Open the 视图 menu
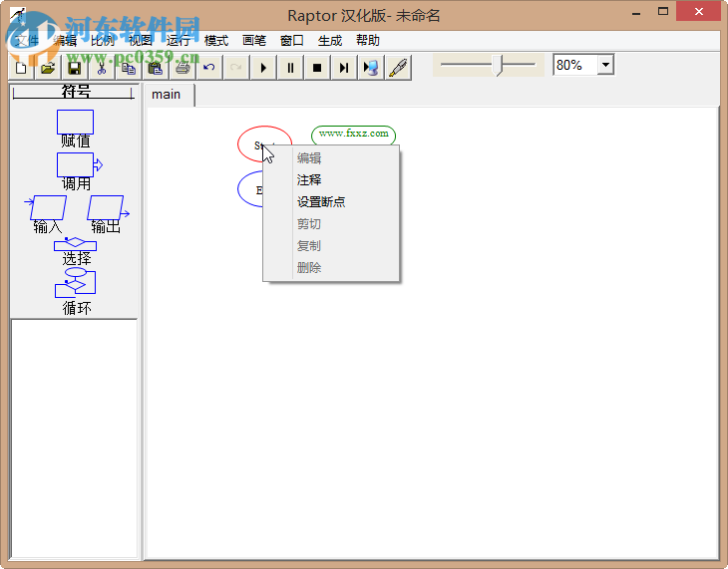 (x=141, y=41)
